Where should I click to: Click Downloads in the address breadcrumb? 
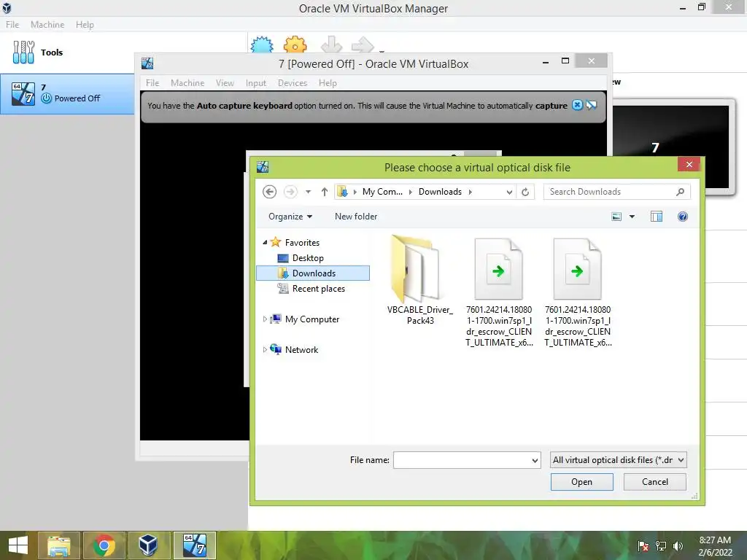click(440, 192)
